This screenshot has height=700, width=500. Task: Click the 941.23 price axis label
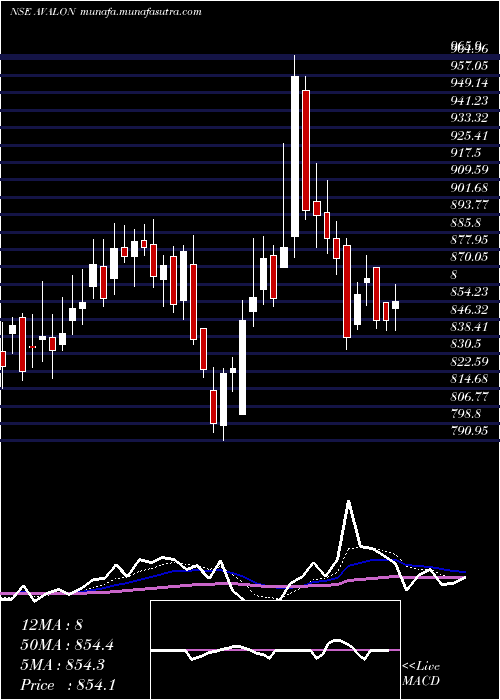[x=470, y=101]
